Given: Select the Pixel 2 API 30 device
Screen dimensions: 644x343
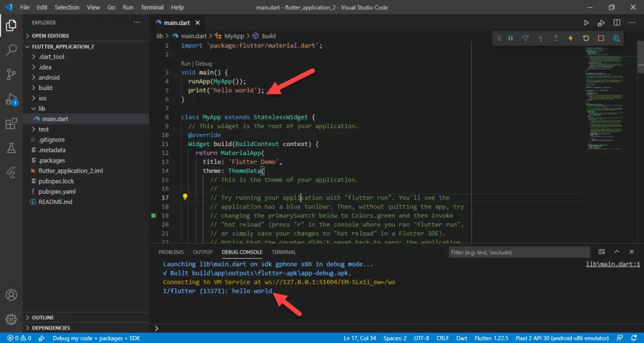Looking at the screenshot, I should [x=562, y=338].
